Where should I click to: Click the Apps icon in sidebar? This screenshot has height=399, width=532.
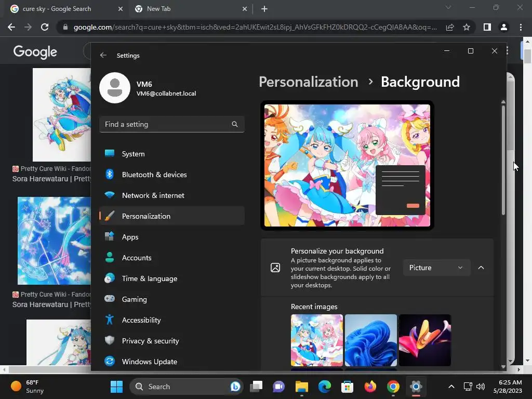coord(109,236)
